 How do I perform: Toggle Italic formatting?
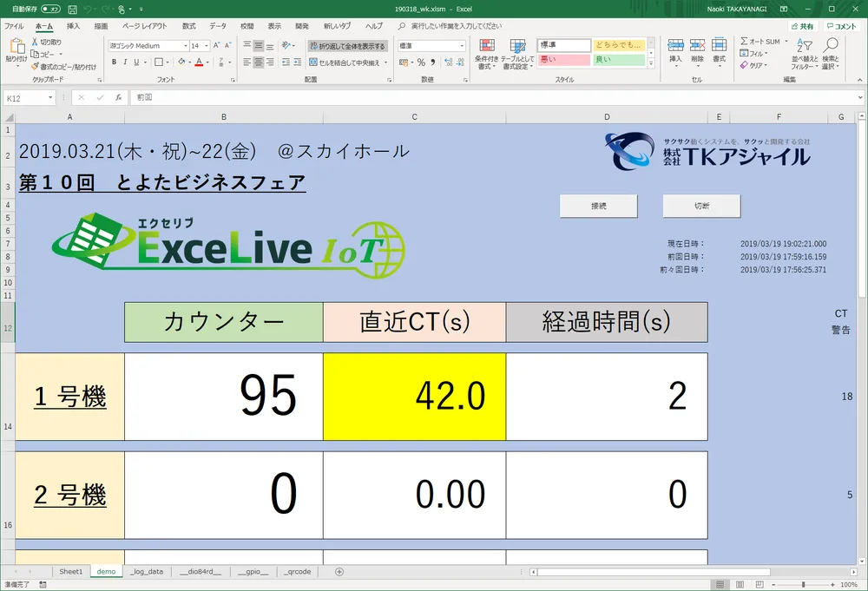tap(126, 62)
